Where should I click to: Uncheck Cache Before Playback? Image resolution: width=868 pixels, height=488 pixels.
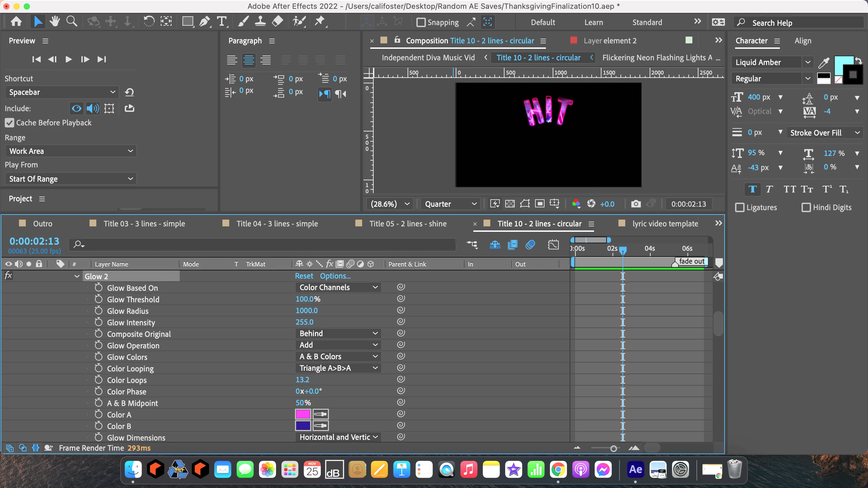tap(9, 123)
